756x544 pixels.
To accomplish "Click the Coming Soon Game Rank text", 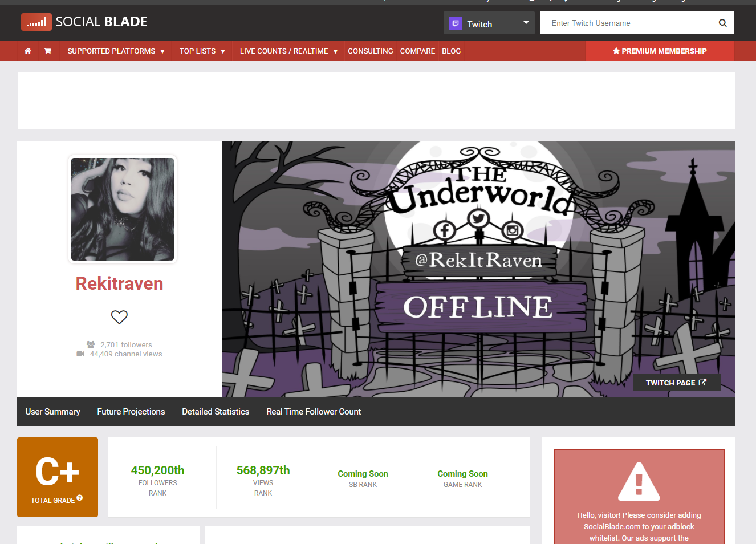I will pos(463,474).
